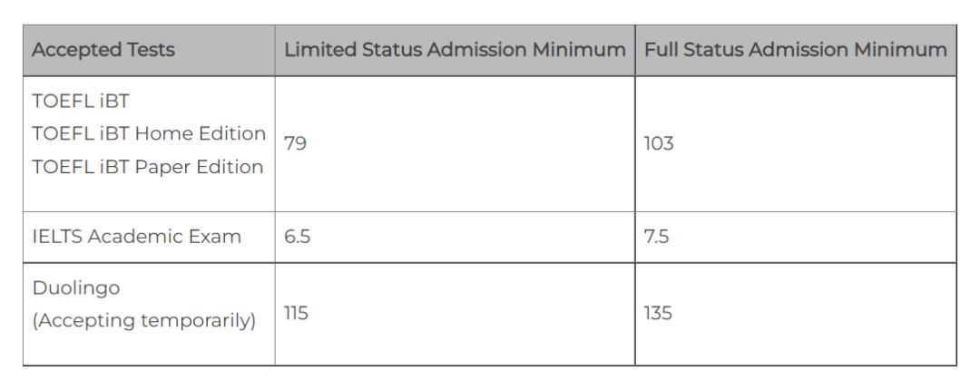The image size is (980, 380).
Task: Click the Limited Status Admission Minimum header
Action: coord(455,50)
